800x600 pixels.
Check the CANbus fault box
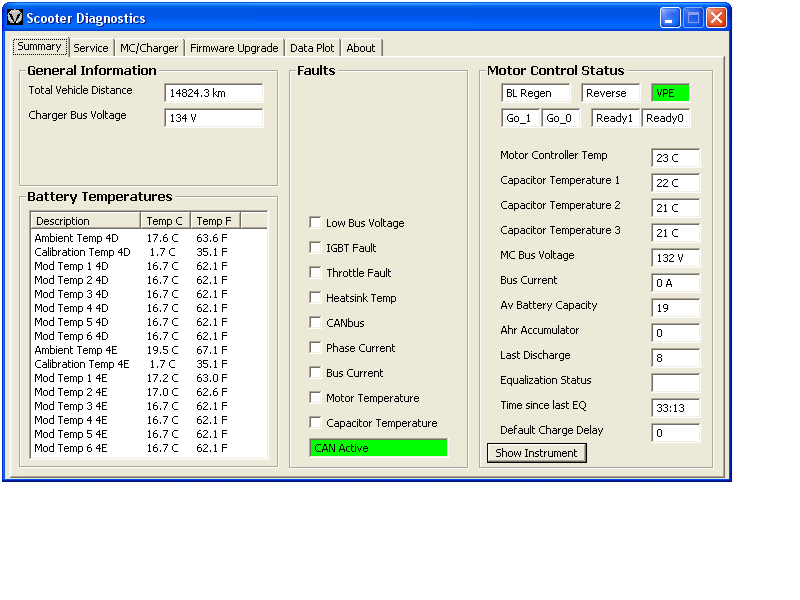315,322
